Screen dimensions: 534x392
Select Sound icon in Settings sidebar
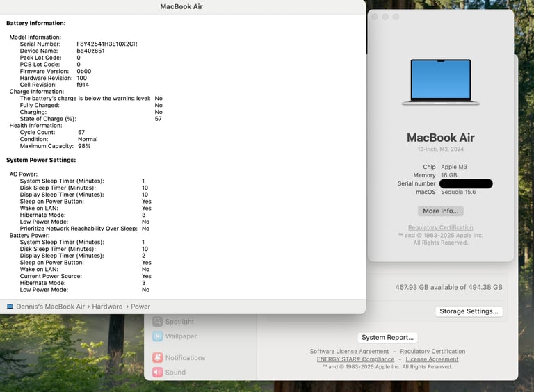(x=157, y=373)
